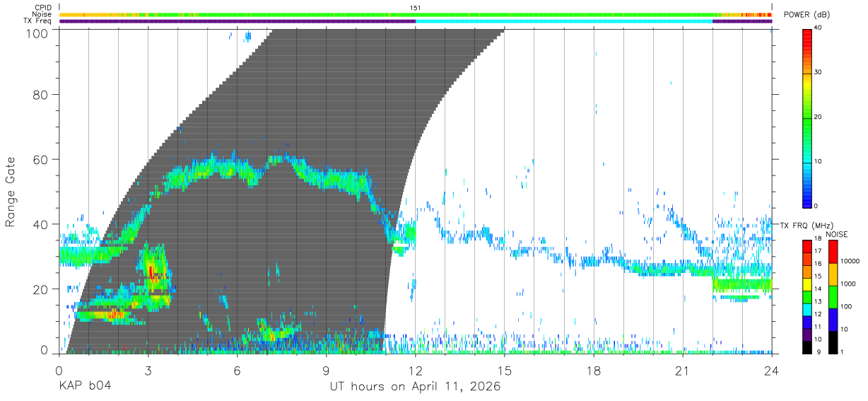Click the 9 label on the TX FRQ scale
The image size is (868, 401).
point(818,352)
